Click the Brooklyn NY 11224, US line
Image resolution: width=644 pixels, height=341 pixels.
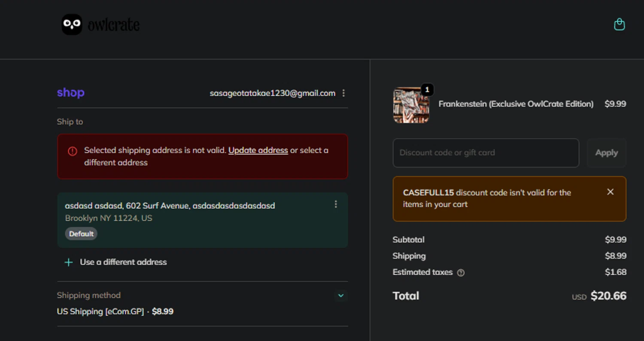click(x=109, y=218)
